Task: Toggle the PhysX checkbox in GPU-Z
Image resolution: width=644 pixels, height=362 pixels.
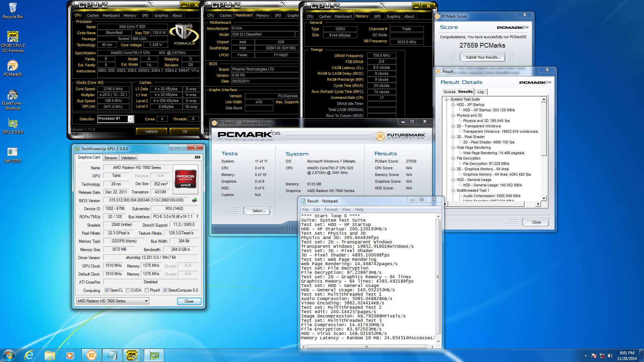Action: coord(147,290)
